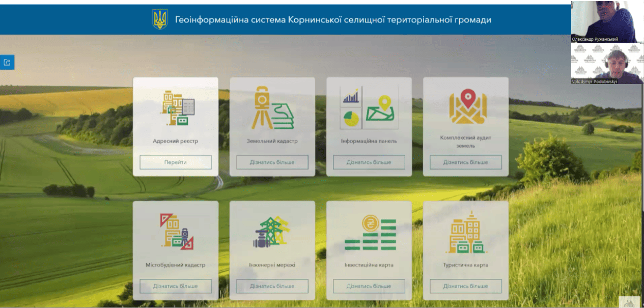
Task: Click the Комплексний аудит земель map pin icon
Action: [467, 106]
